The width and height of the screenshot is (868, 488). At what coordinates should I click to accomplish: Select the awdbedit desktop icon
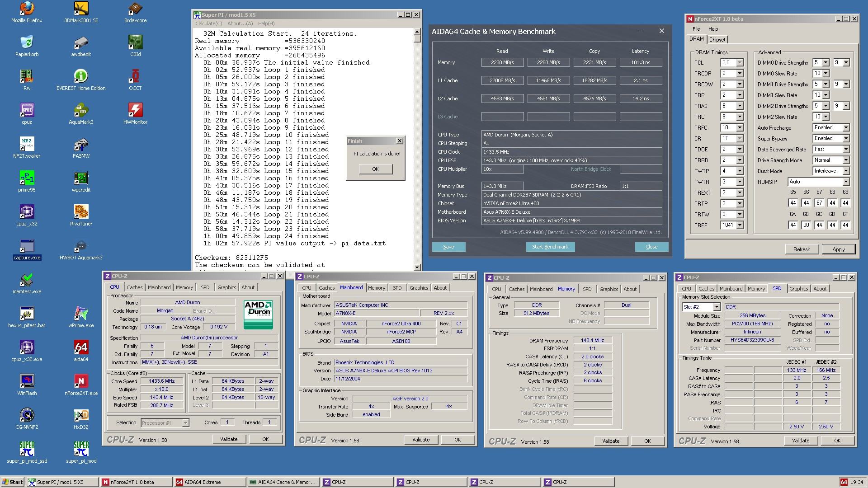(81, 46)
